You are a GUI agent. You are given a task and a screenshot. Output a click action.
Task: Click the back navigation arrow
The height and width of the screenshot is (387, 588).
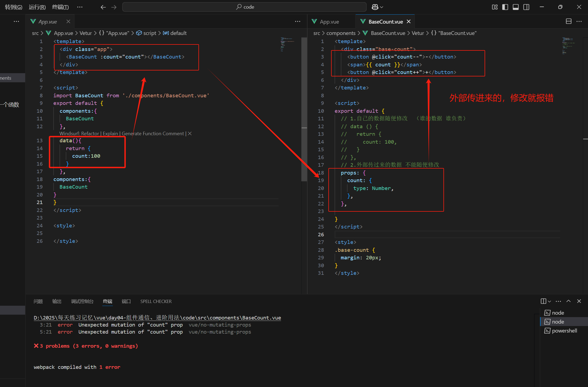coord(103,7)
